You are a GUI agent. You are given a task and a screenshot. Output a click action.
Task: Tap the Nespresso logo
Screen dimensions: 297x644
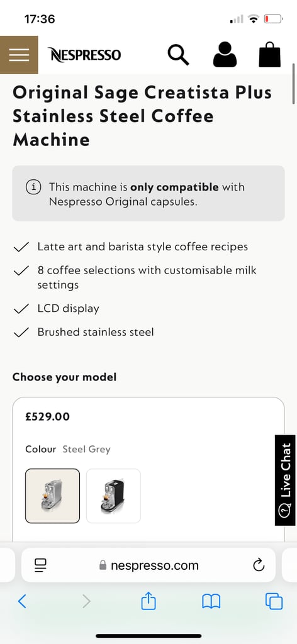pos(84,55)
